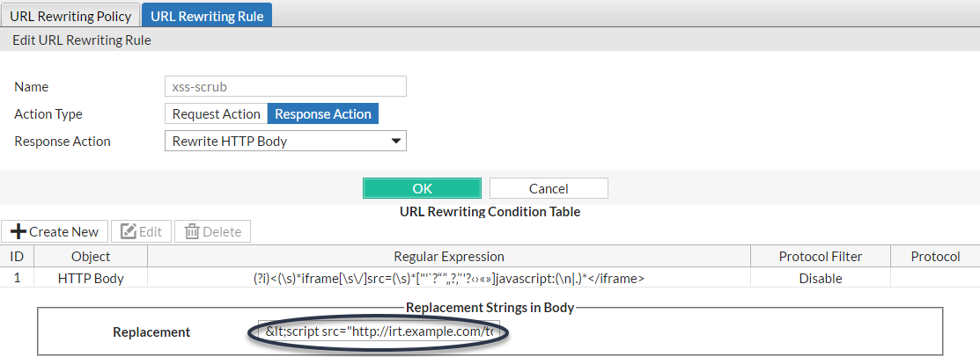980x357 pixels.
Task: Click the trash Delete icon
Action: (192, 232)
